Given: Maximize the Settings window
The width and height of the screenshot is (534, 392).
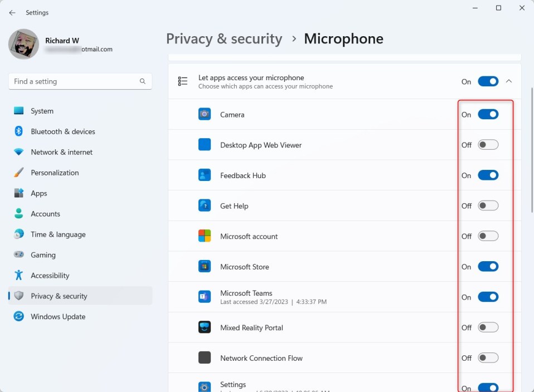Looking at the screenshot, I should click(x=498, y=8).
